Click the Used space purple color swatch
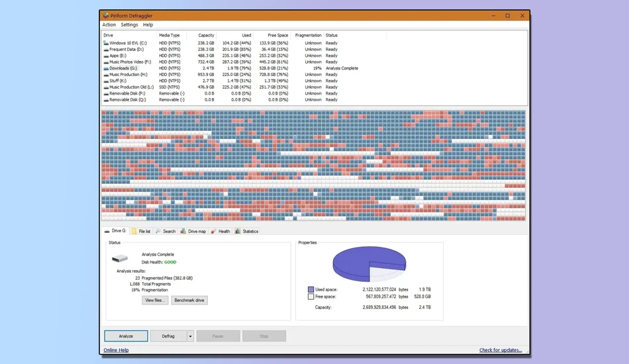Image resolution: width=629 pixels, height=364 pixels. 311,289
